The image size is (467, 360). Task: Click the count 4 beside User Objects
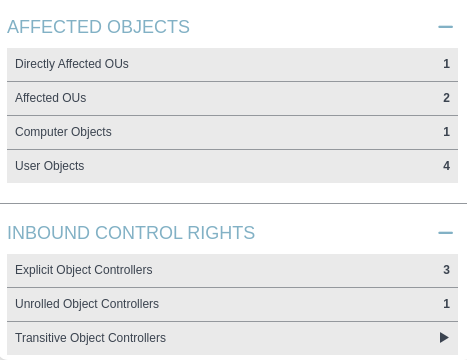tap(446, 166)
